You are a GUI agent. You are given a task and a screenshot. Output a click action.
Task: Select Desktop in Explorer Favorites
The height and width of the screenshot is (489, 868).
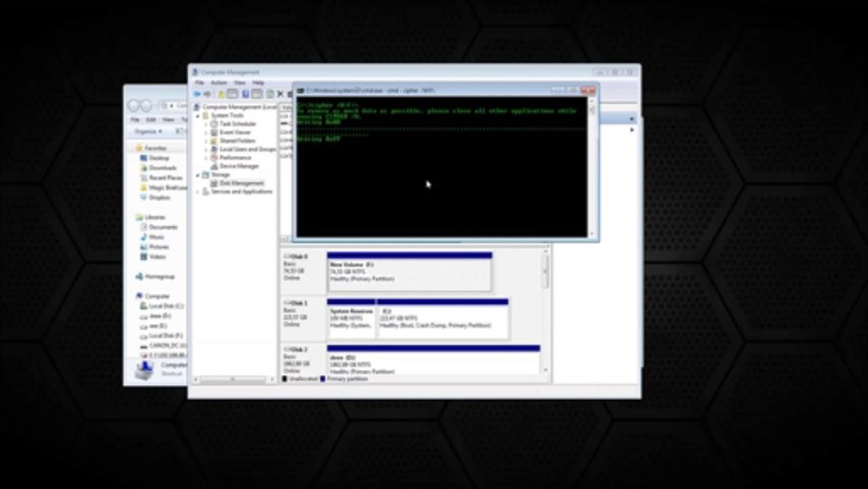pos(159,158)
